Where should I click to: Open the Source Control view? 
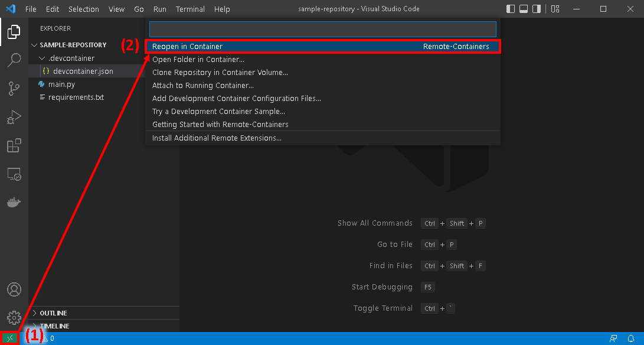coord(14,89)
